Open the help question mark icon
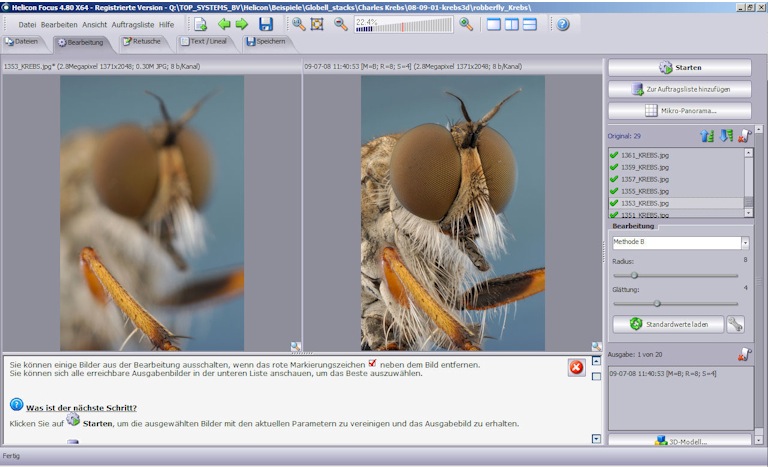 click(563, 24)
